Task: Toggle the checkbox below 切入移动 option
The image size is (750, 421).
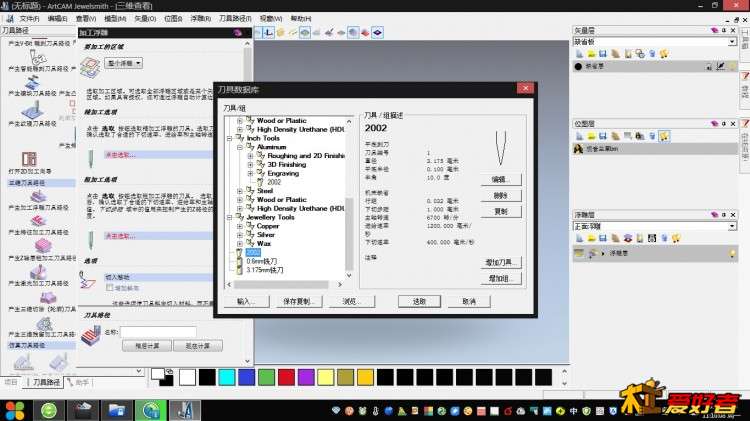Action: [110, 288]
